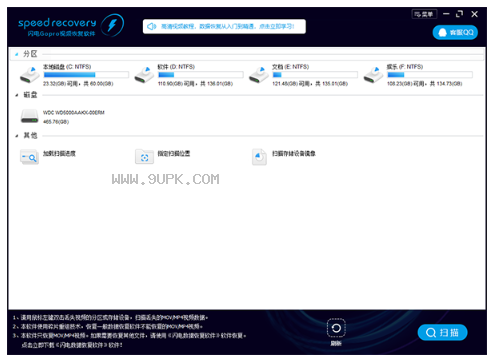
Task: Click the '465.76(GB)' disk size text
Action: point(56,122)
